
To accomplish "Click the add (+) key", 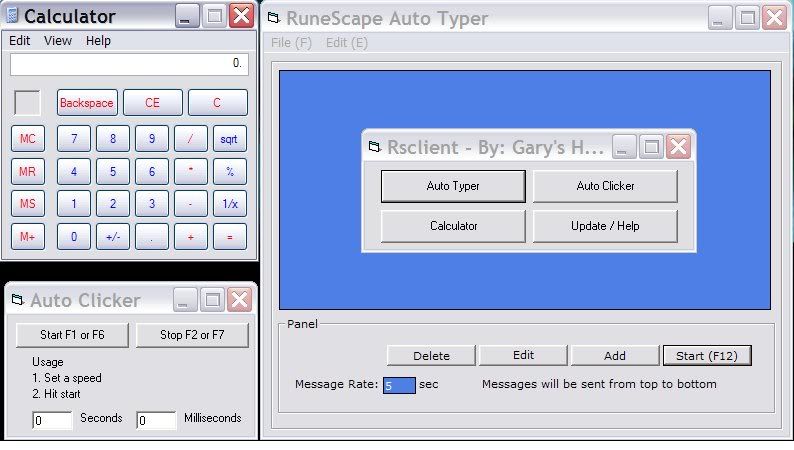I will click(191, 236).
